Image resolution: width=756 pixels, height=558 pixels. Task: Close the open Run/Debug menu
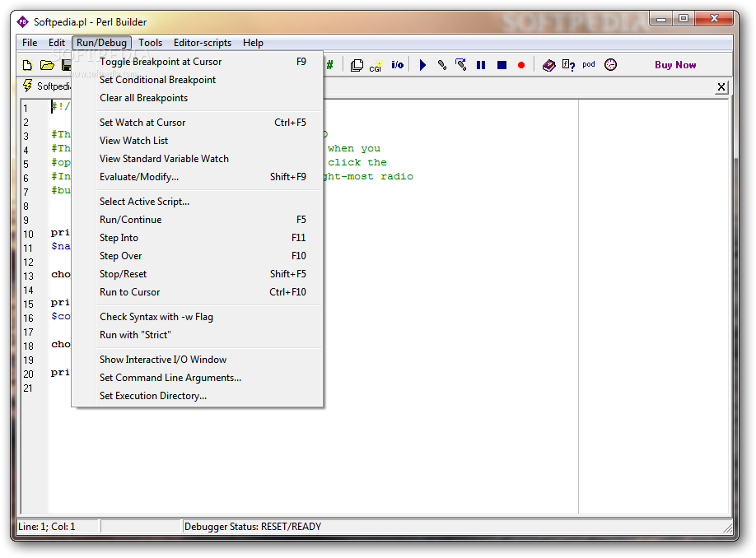(x=101, y=43)
